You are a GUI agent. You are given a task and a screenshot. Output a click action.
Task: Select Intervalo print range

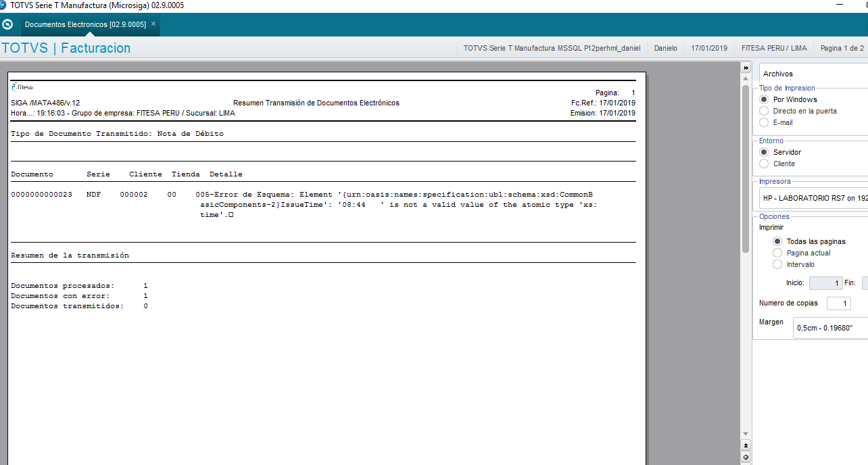click(794, 264)
